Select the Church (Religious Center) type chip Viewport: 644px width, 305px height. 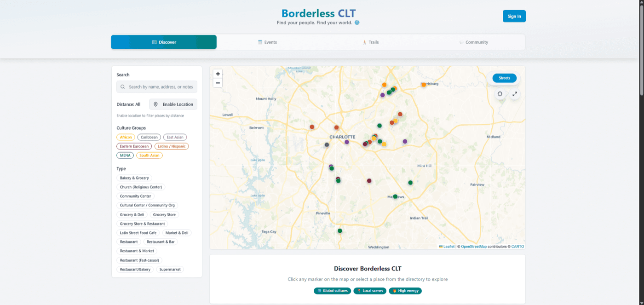point(141,187)
